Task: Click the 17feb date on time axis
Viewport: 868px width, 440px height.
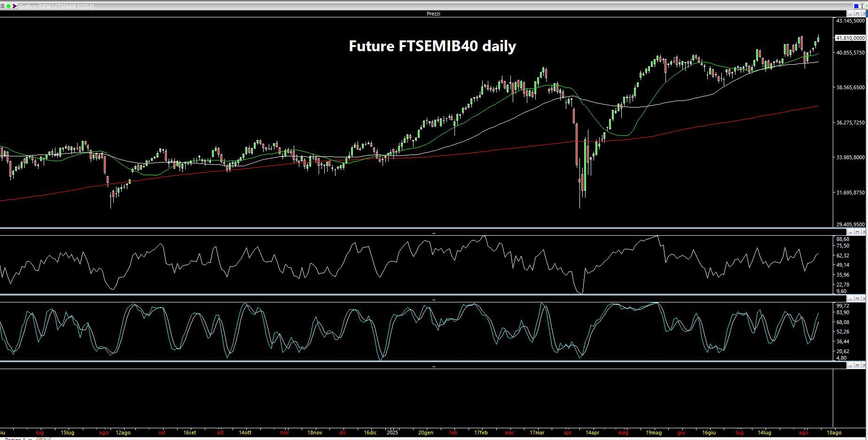Action: click(x=481, y=432)
